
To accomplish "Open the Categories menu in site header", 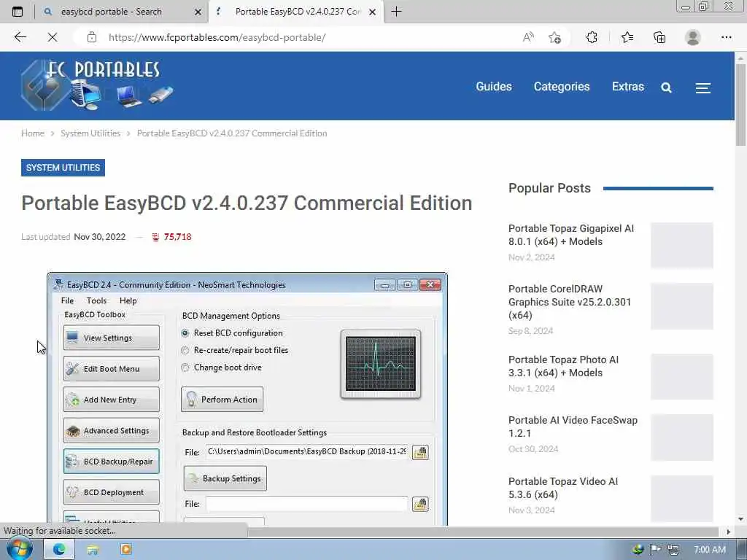I will (x=562, y=87).
